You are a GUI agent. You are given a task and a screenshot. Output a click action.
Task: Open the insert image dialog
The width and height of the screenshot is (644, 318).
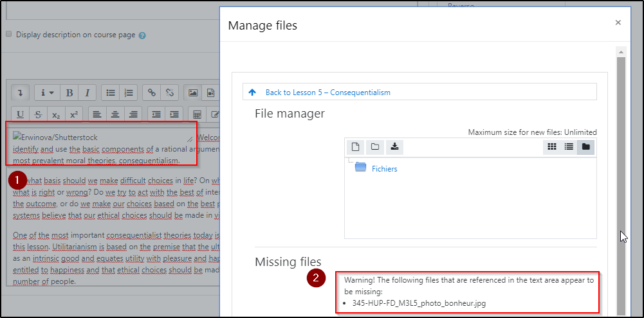click(x=192, y=93)
